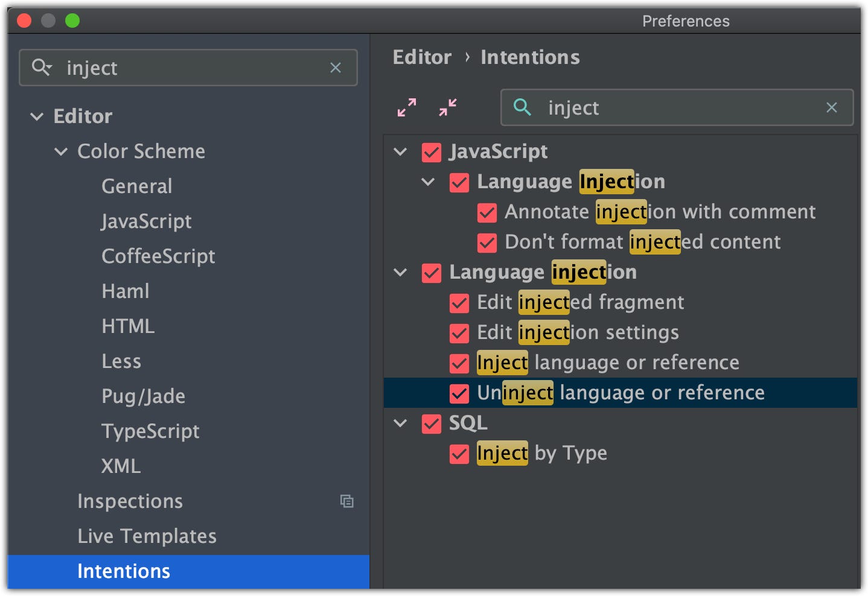
Task: Select TypeScript under Color Scheme
Action: click(150, 431)
